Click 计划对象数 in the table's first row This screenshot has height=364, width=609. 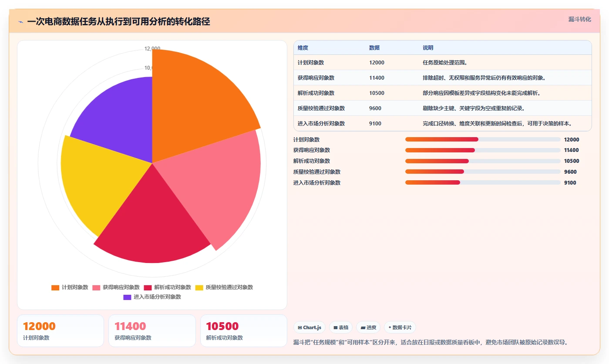point(311,63)
